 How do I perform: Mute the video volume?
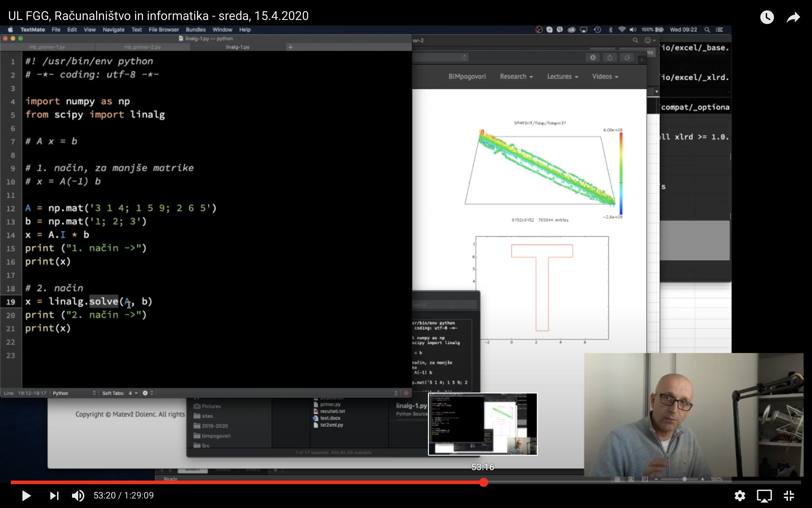78,496
